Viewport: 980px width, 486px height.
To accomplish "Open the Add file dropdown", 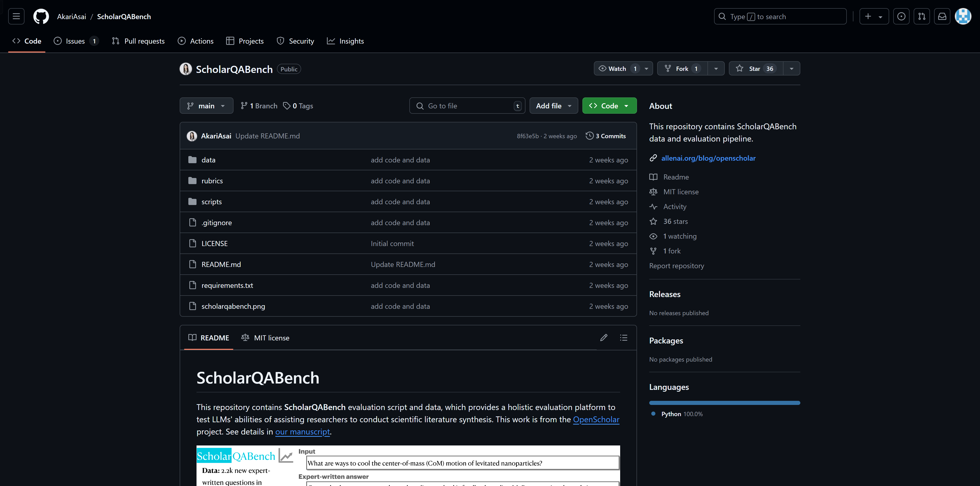I will (554, 106).
